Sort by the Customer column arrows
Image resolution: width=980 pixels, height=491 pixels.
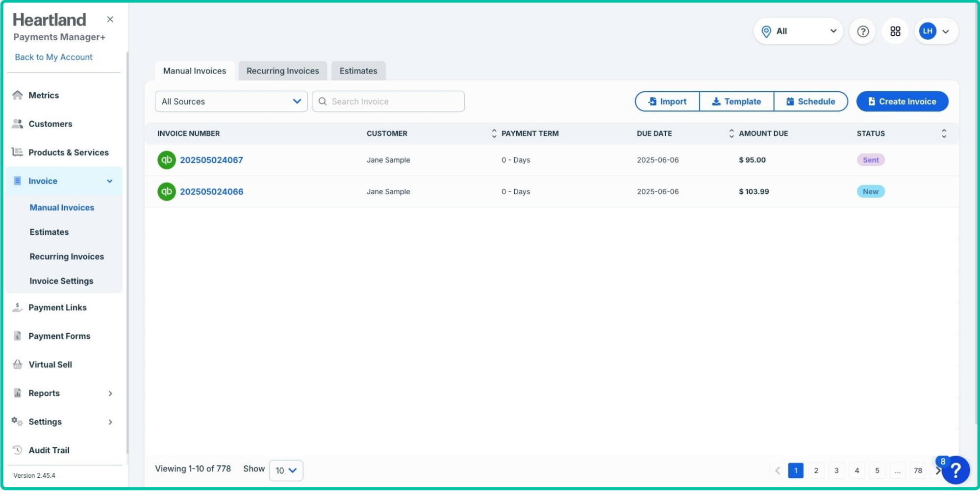point(494,133)
